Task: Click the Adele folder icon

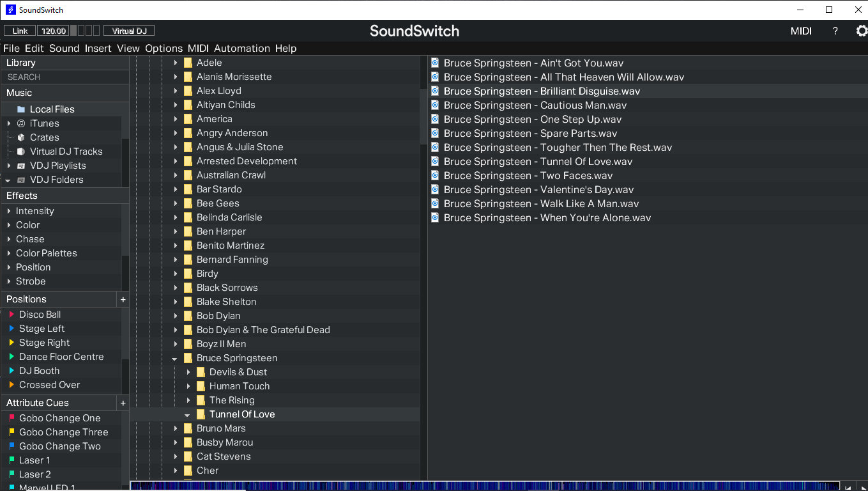Action: pyautogui.click(x=188, y=63)
